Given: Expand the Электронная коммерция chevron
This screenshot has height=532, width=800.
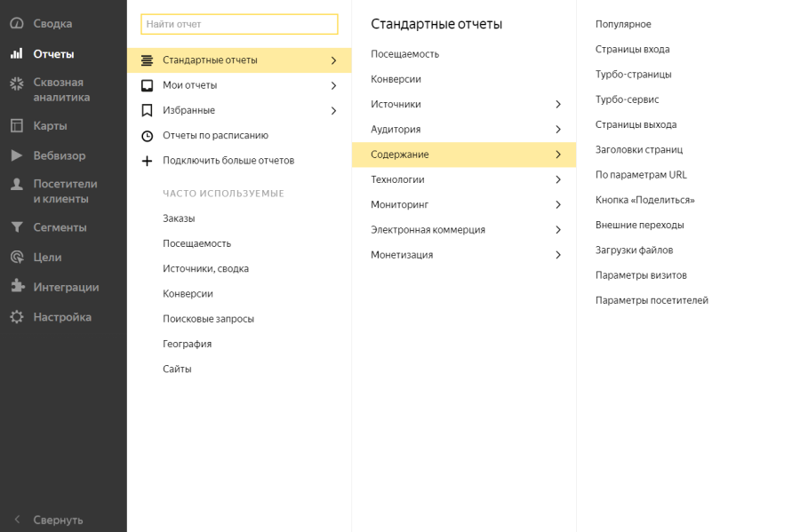Looking at the screenshot, I should click(558, 230).
